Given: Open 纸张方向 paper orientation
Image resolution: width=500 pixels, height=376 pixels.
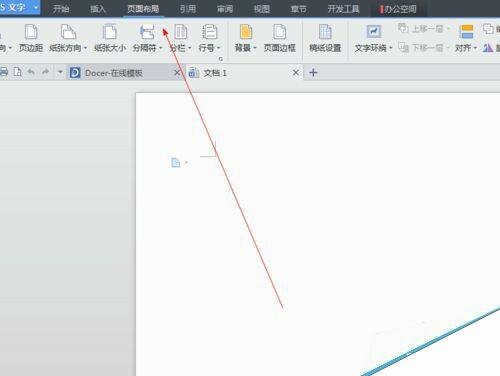Looking at the screenshot, I should tap(68, 38).
